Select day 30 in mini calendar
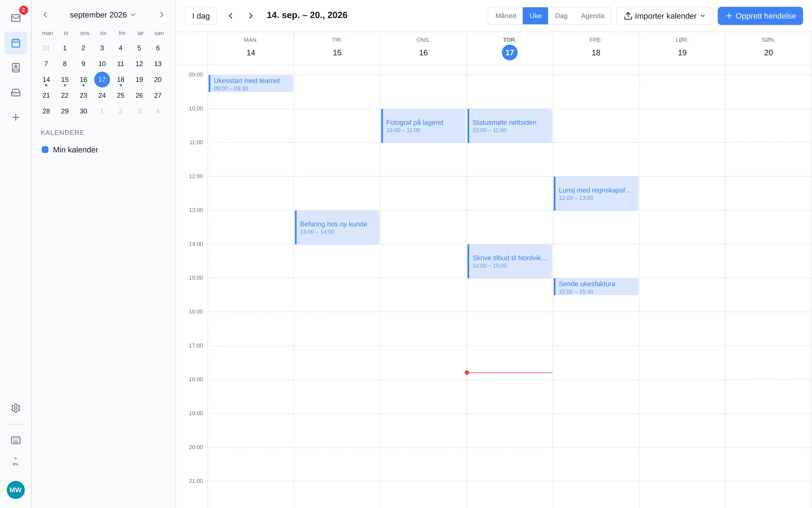 pyautogui.click(x=83, y=111)
